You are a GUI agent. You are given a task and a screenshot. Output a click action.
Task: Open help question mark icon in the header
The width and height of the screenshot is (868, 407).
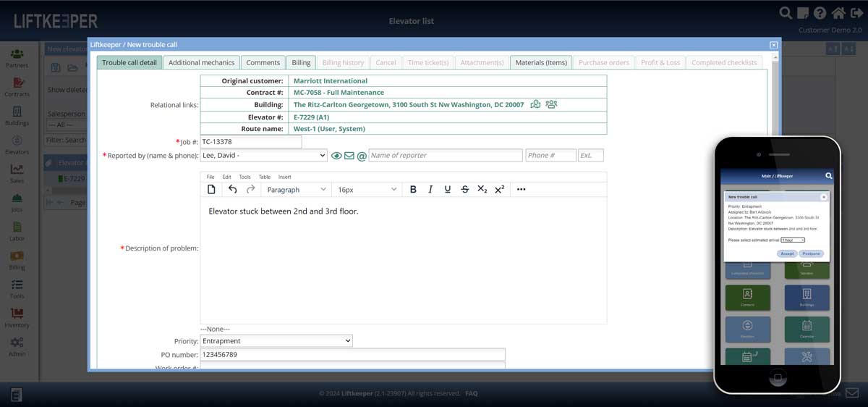tap(820, 13)
